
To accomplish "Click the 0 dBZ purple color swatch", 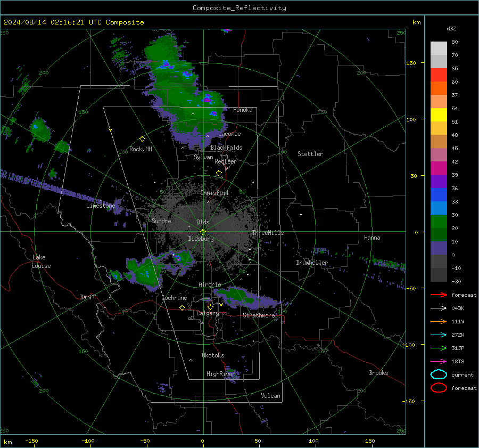I will [x=439, y=248].
